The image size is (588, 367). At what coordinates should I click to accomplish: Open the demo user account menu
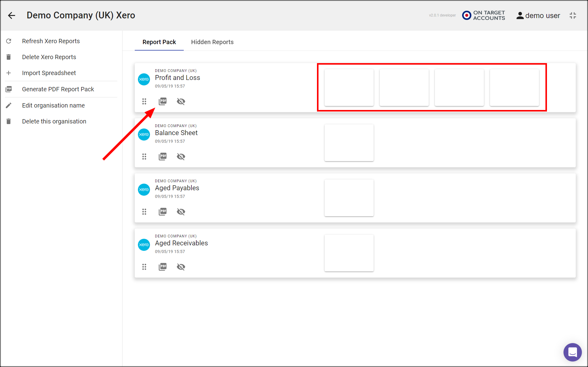(x=538, y=16)
